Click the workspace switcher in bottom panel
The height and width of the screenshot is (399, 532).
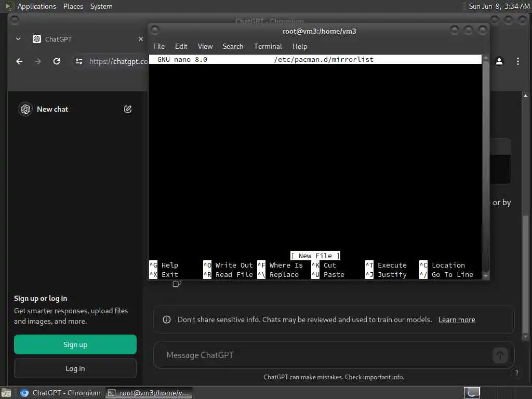click(x=472, y=393)
